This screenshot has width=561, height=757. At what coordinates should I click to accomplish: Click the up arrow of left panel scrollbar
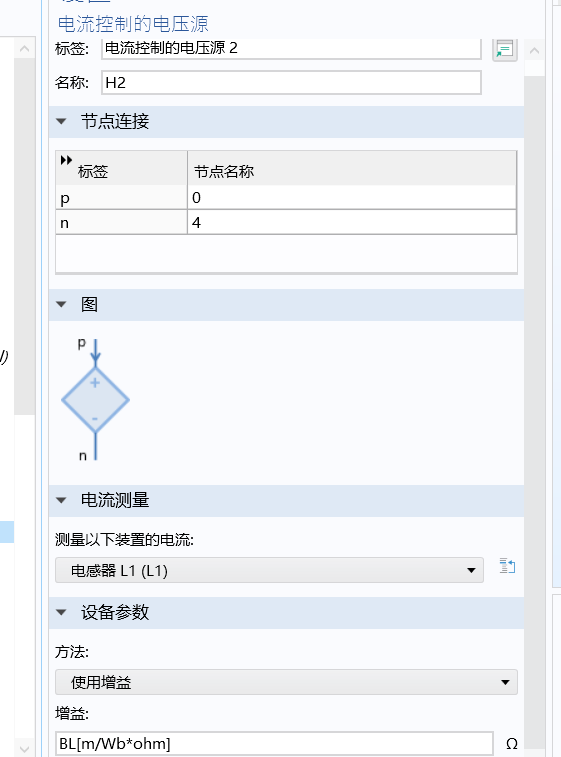(25, 48)
